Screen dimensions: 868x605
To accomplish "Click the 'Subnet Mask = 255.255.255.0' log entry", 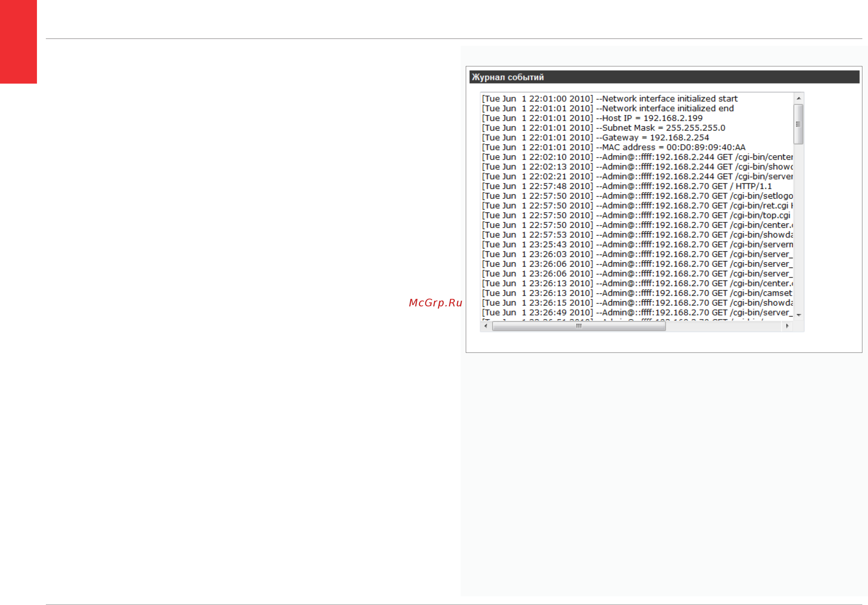I will (x=603, y=128).
